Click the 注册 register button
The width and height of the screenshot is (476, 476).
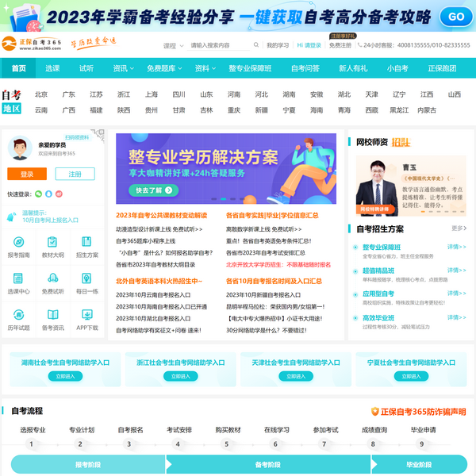pyautogui.click(x=75, y=174)
